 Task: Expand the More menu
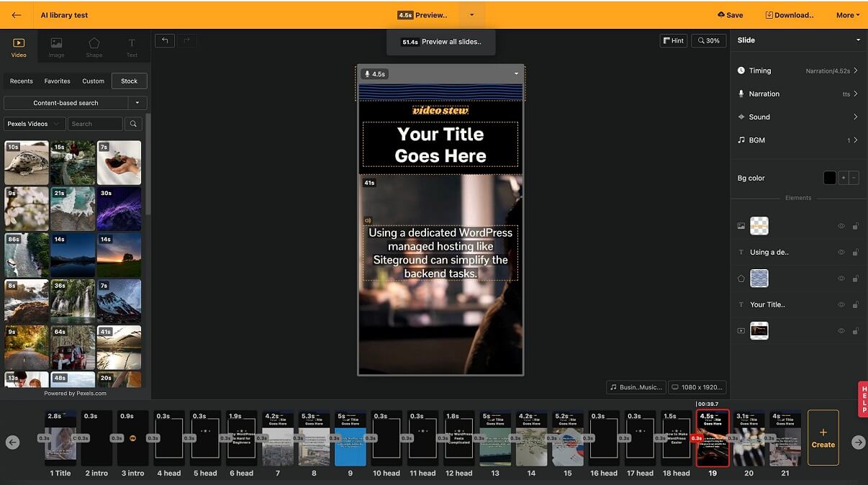coord(848,15)
